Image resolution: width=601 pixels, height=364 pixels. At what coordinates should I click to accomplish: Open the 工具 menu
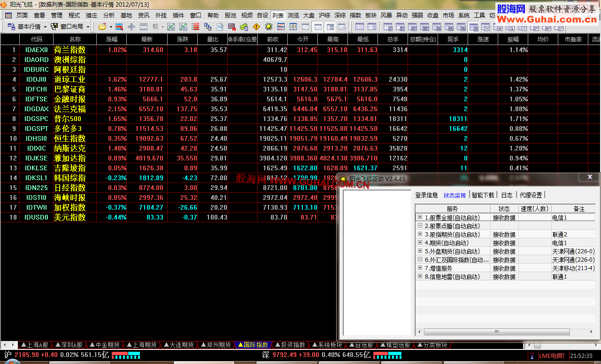pyautogui.click(x=479, y=15)
